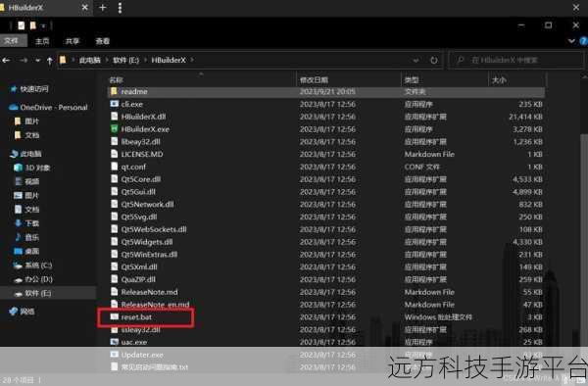Click HBuilderX in the address breadcrumb

coord(169,60)
